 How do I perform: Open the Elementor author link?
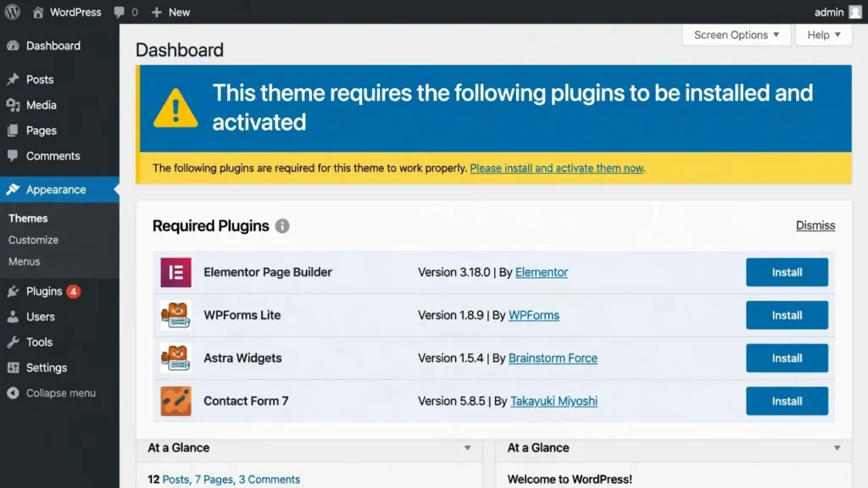coord(542,272)
